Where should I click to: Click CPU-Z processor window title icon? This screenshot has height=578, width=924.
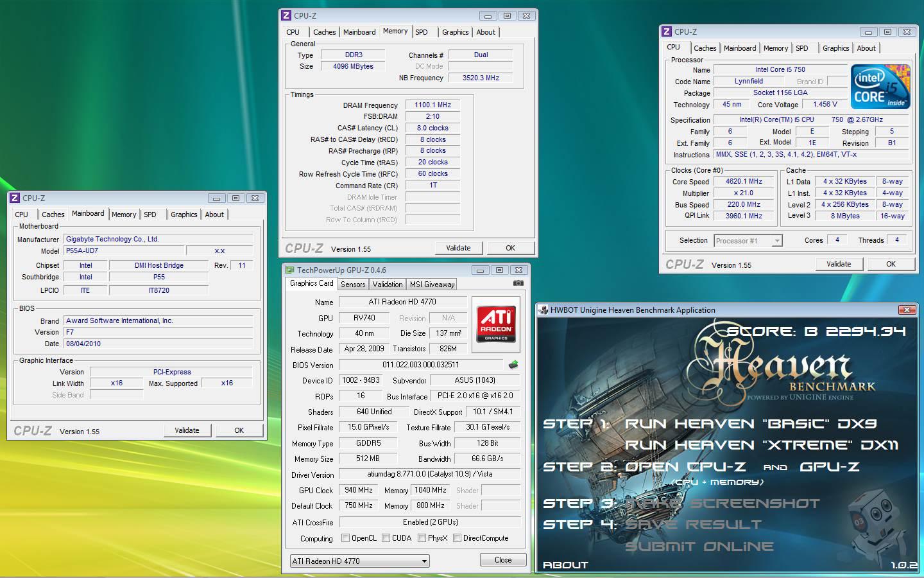click(667, 31)
